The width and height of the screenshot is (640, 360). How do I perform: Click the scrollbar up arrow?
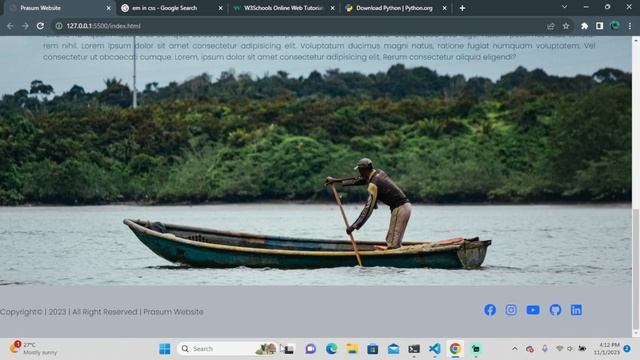(636, 40)
